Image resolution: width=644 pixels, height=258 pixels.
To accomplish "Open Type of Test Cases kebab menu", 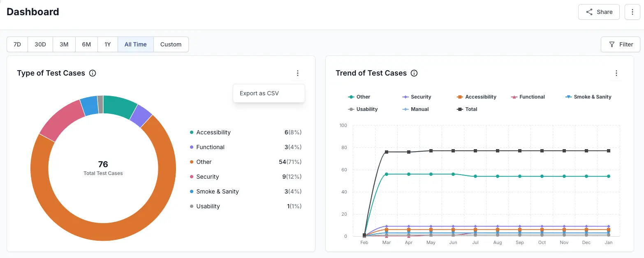I will pyautogui.click(x=297, y=73).
